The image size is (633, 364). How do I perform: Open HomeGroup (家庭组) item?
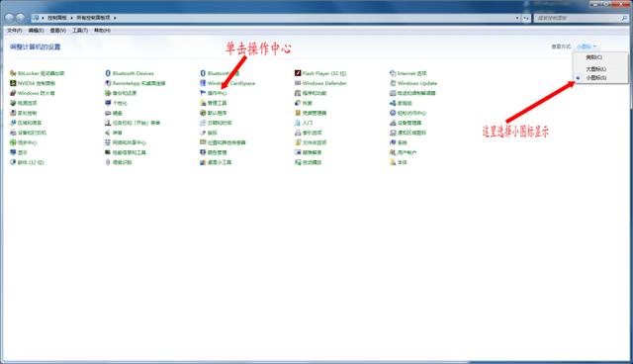[401, 103]
